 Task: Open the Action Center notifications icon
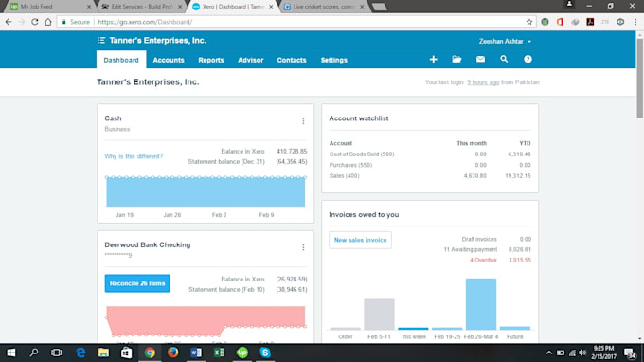pyautogui.click(x=630, y=353)
